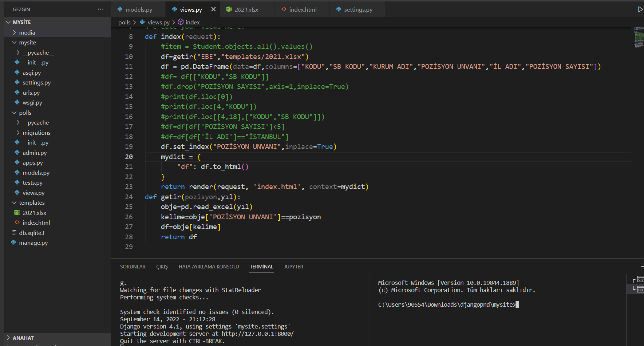Screen dimensions: 644x346
Task: Click Python icon beside manage.py
Action: pos(13,243)
